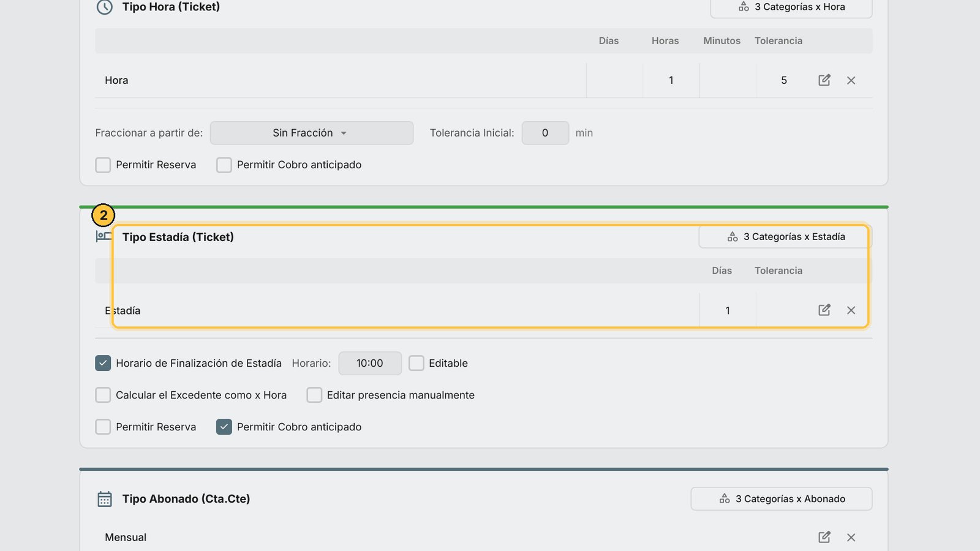This screenshot has height=551, width=980.
Task: Uncheck Horario de Finalización de Estadía
Action: 103,363
